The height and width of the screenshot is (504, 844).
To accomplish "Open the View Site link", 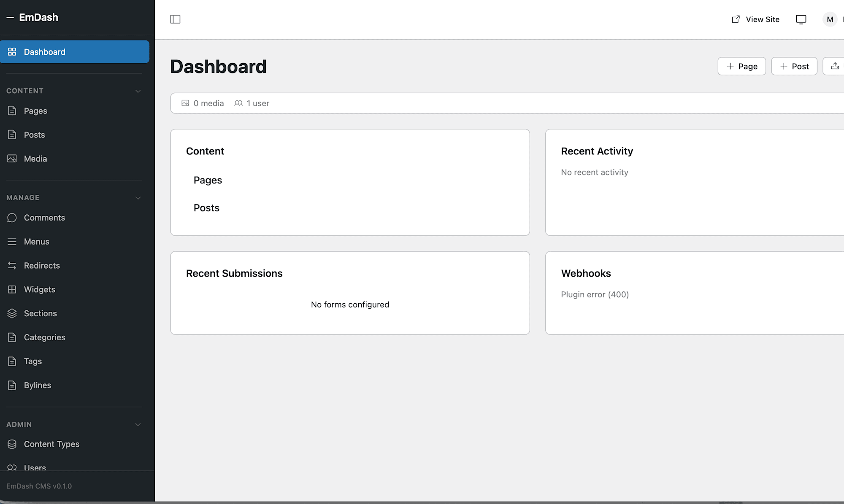I will (755, 19).
